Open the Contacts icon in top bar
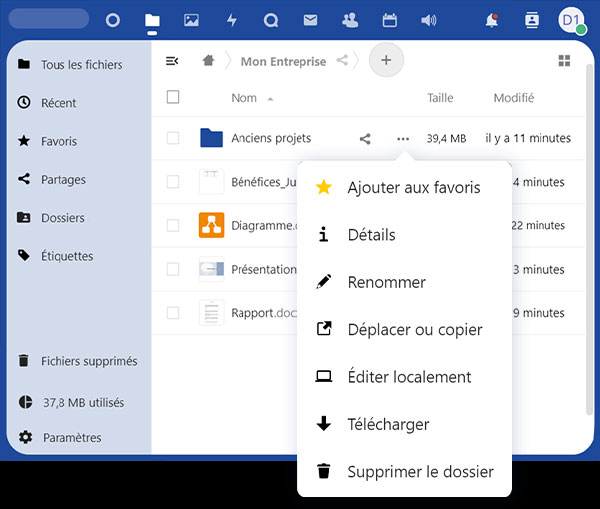600x509 pixels. tap(350, 20)
